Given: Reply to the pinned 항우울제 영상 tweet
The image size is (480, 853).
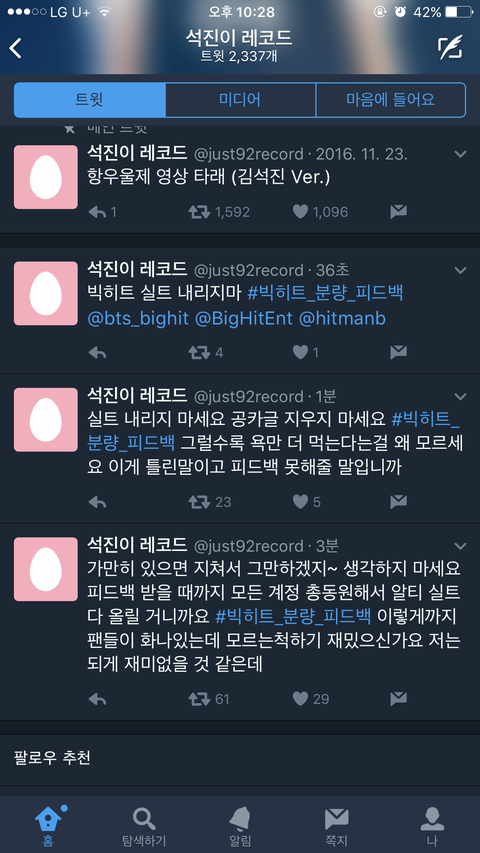Looking at the screenshot, I should pos(97,212).
